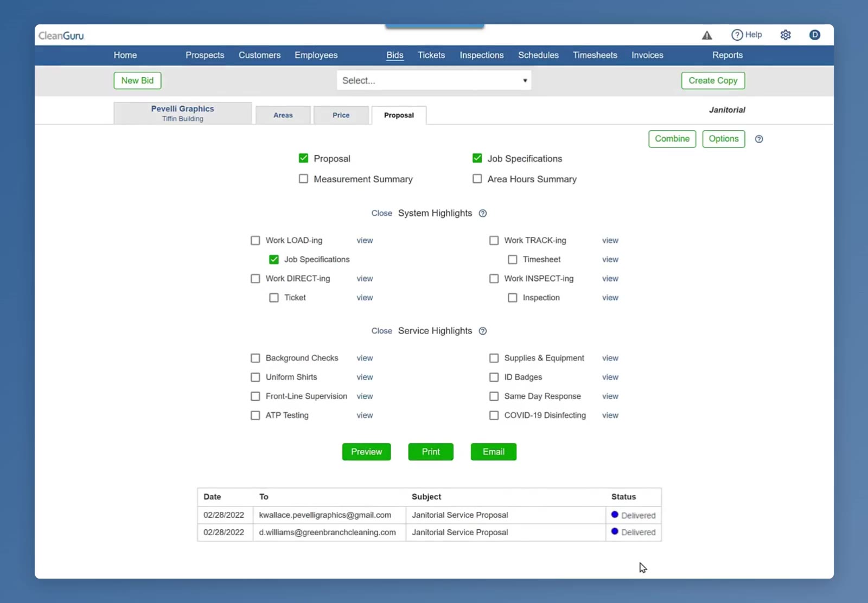Open the user profile D avatar
This screenshot has width=868, height=603.
click(x=814, y=35)
